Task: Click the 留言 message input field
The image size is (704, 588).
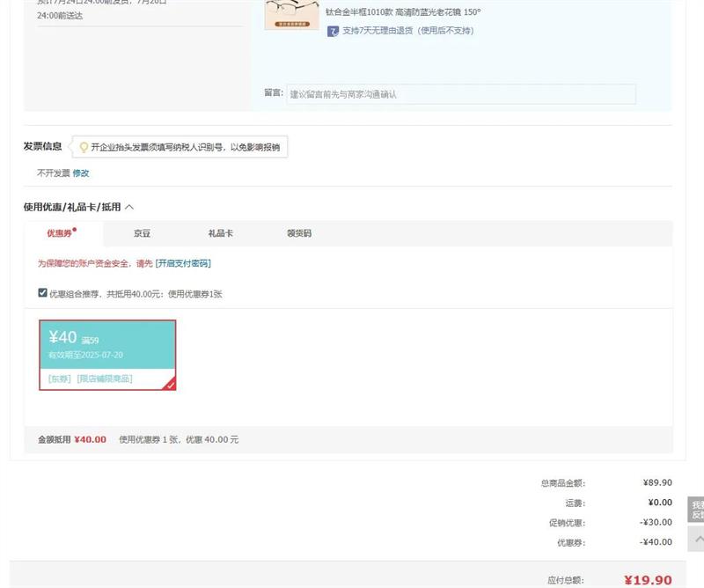Action: click(460, 94)
